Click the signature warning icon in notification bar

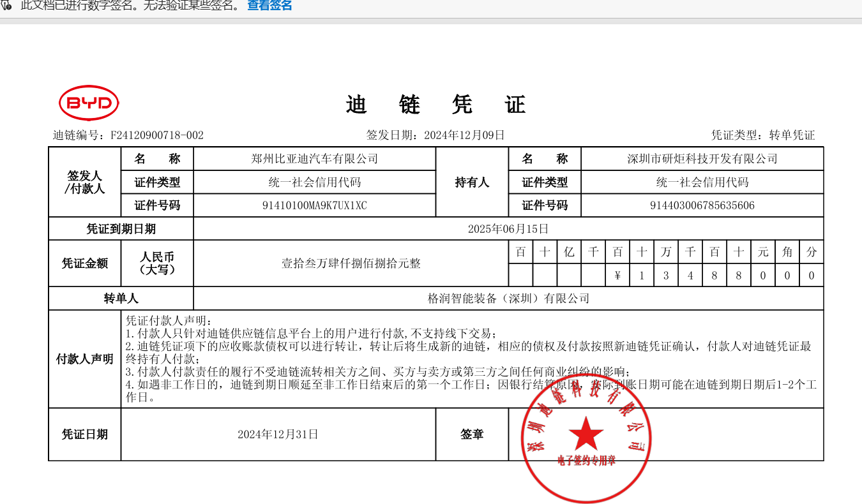[x=6, y=6]
